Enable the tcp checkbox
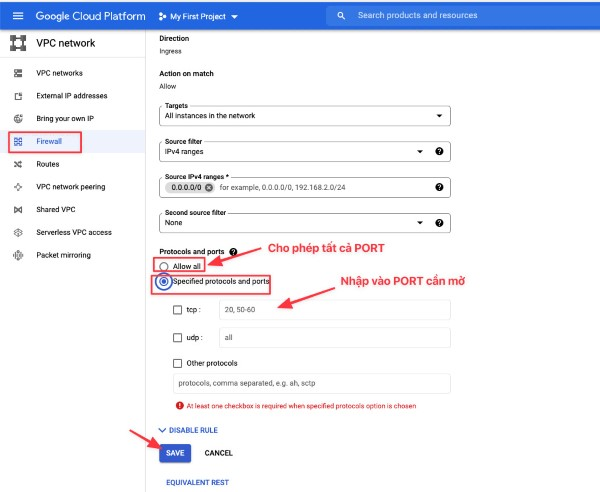Viewport: 600px width, 492px height. [x=177, y=310]
